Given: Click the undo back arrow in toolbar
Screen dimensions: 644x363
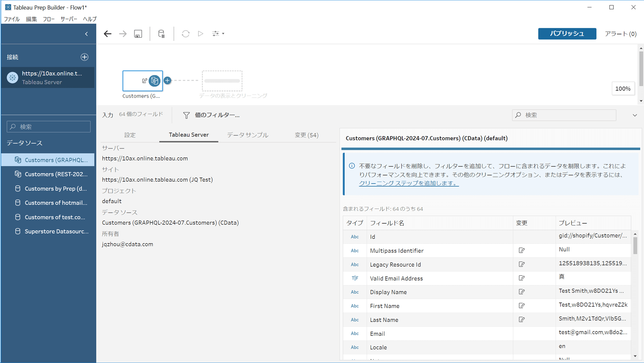Looking at the screenshot, I should coord(108,34).
